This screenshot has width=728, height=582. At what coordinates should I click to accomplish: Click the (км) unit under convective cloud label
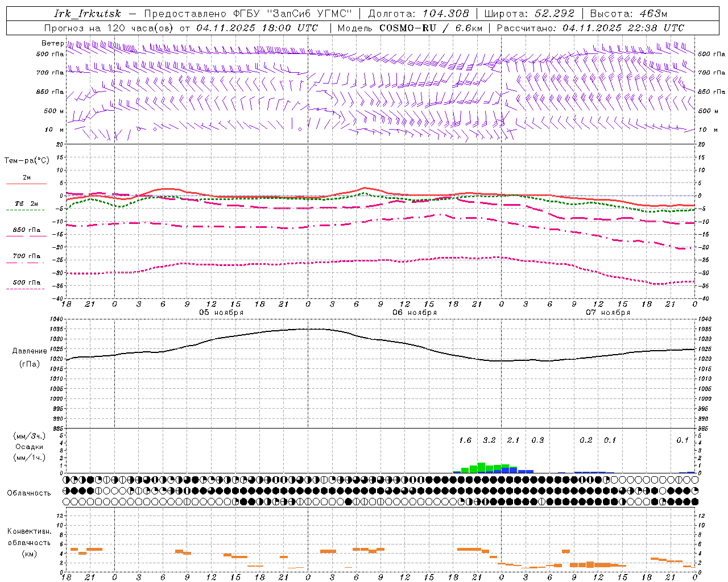click(30, 554)
